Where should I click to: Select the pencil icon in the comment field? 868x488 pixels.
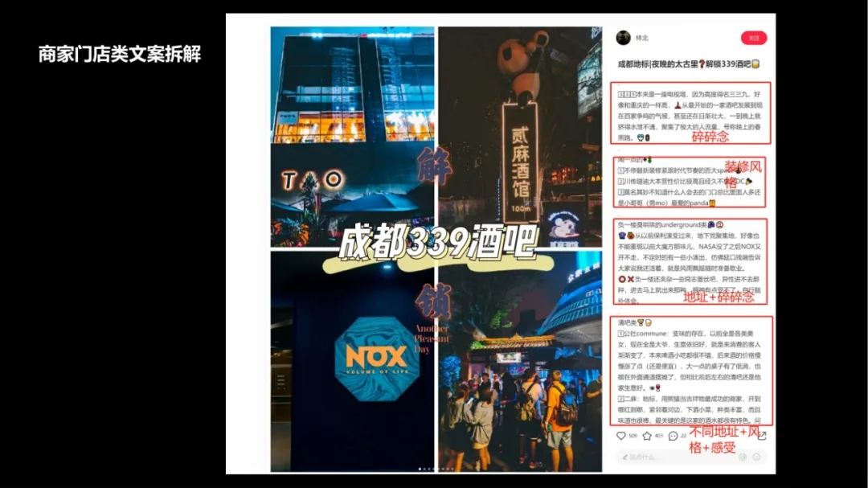(625, 457)
